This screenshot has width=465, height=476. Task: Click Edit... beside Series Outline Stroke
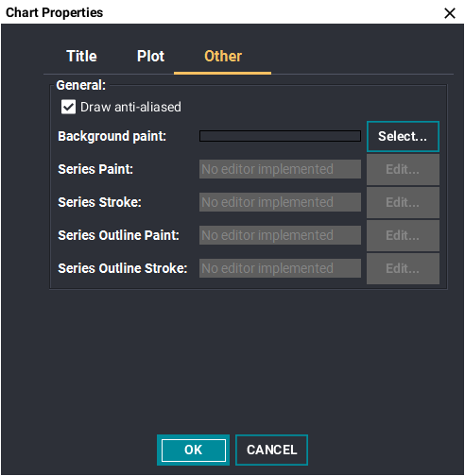[x=403, y=269]
